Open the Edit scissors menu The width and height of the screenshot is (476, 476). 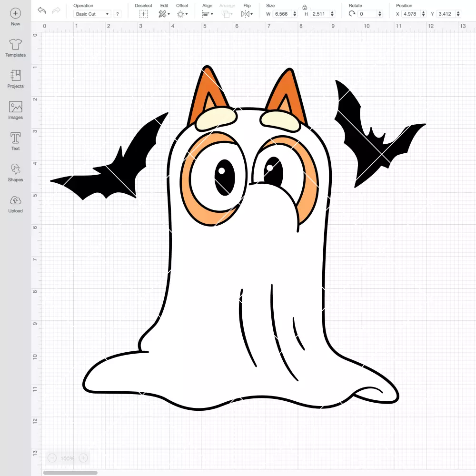pyautogui.click(x=164, y=14)
